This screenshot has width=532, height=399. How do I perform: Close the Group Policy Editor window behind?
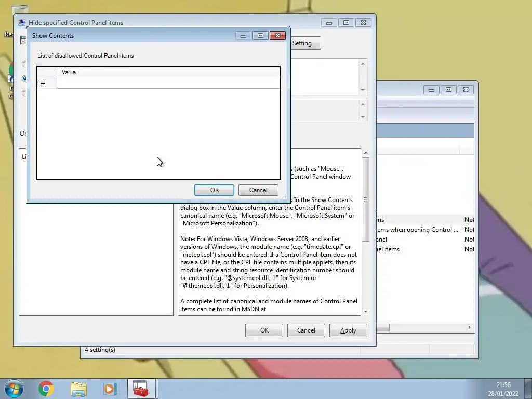tap(466, 89)
